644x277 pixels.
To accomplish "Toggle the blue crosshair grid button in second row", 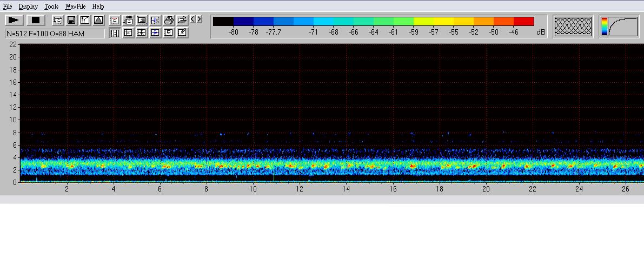I will point(155,32).
